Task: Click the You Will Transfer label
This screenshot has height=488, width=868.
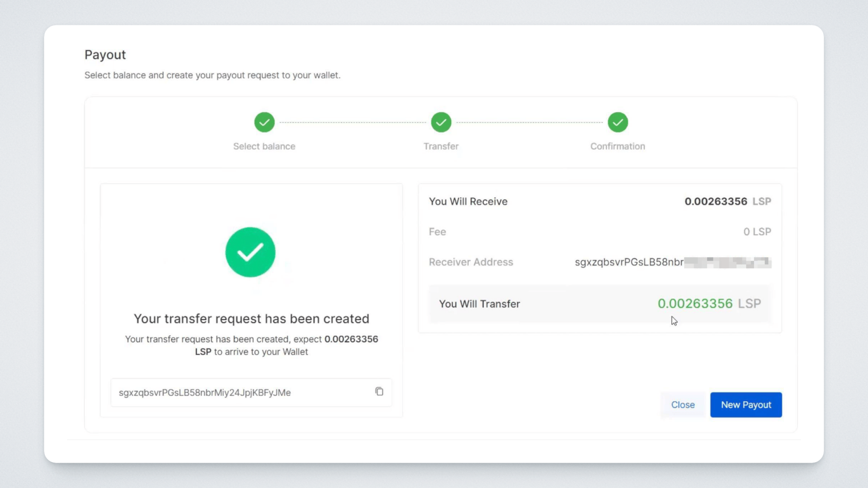Action: [479, 304]
